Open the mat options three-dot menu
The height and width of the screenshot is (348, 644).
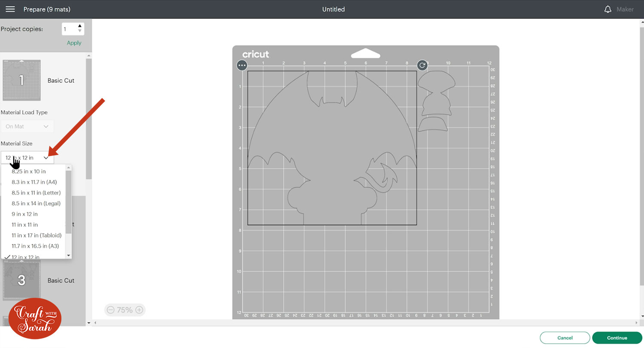(x=242, y=65)
